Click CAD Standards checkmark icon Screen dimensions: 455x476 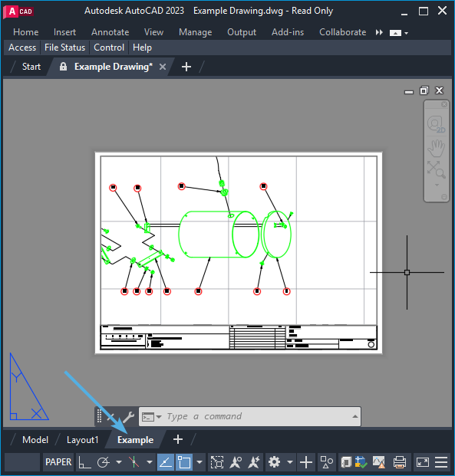click(x=361, y=462)
